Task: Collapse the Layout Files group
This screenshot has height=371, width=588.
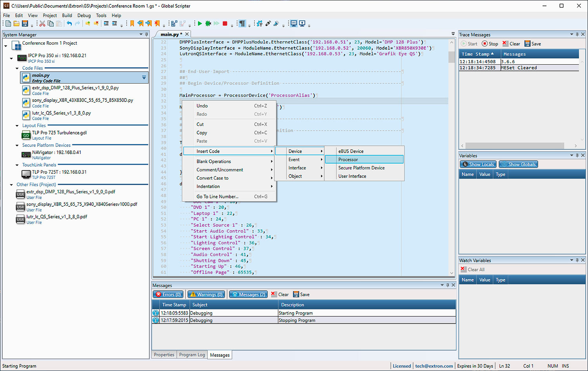Action: point(17,126)
